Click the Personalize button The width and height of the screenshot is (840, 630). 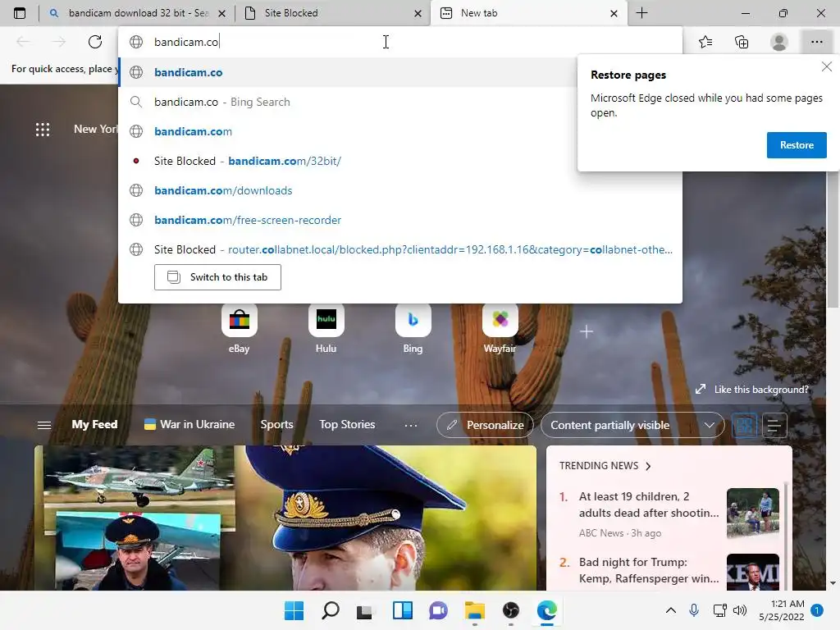point(485,425)
